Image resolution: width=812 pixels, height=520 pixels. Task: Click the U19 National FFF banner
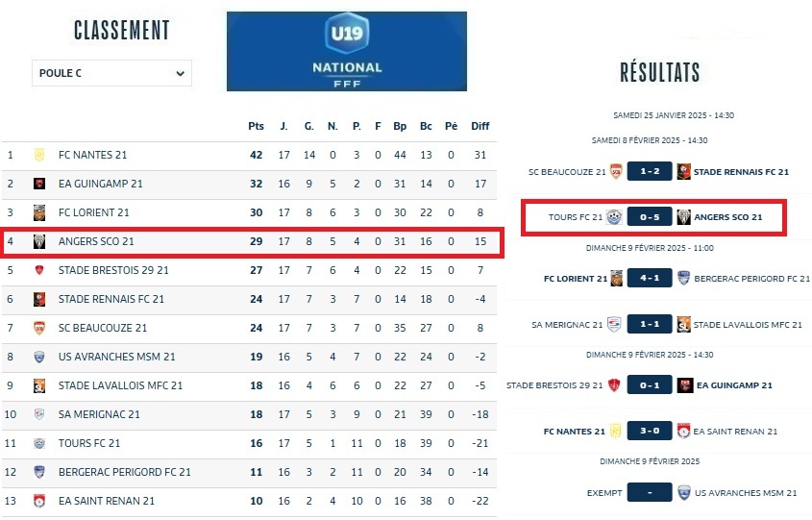[x=347, y=51]
